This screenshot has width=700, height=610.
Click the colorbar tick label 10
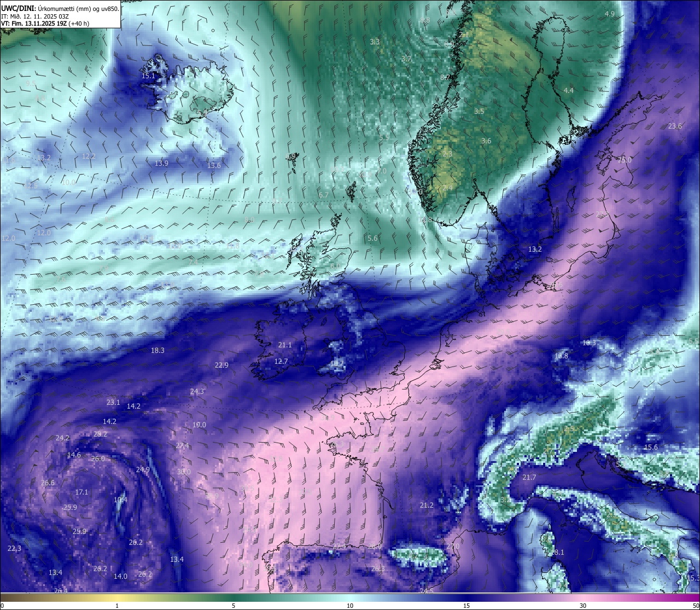click(x=350, y=606)
